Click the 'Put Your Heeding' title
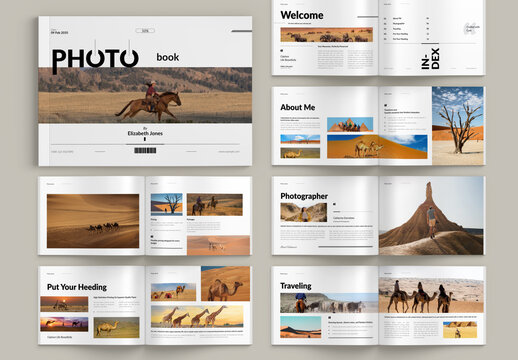Viewport: 518px width, 360px height. 77,287
